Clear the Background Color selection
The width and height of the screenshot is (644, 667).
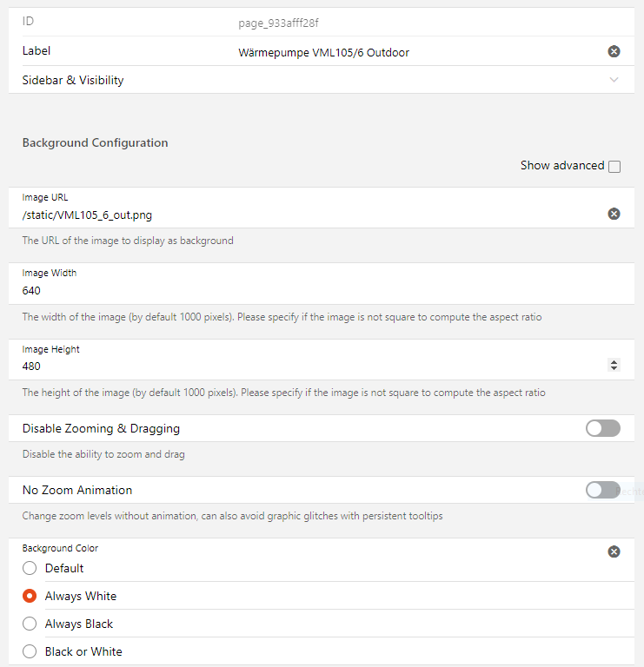pos(614,551)
